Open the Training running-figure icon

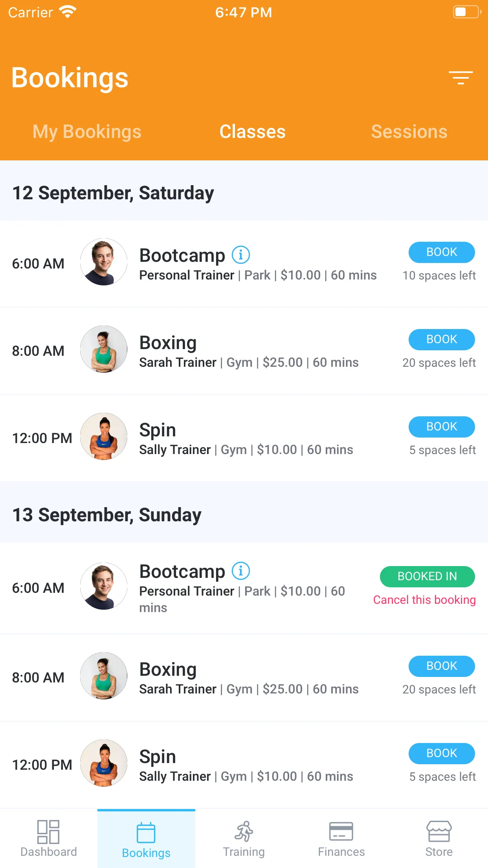tap(244, 831)
